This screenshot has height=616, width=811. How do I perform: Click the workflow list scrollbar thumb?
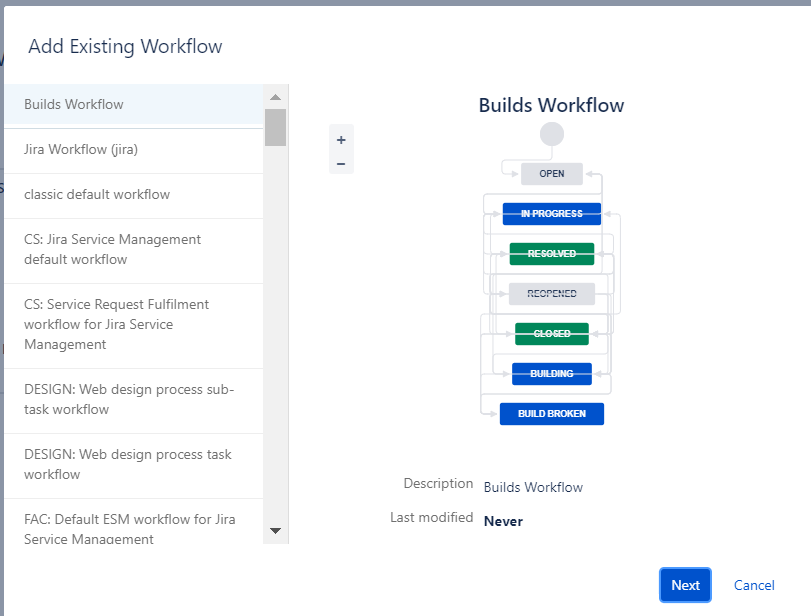(x=276, y=127)
